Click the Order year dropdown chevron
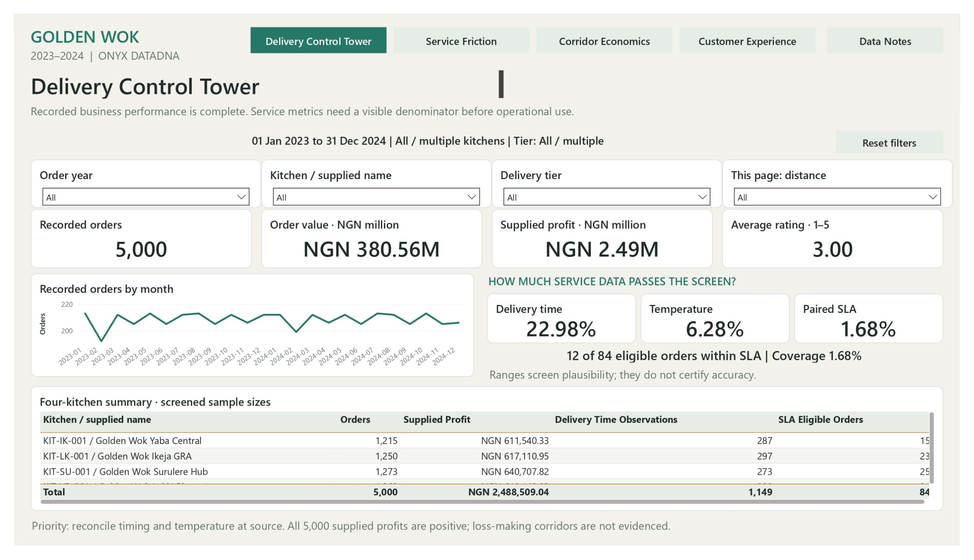 (x=241, y=197)
